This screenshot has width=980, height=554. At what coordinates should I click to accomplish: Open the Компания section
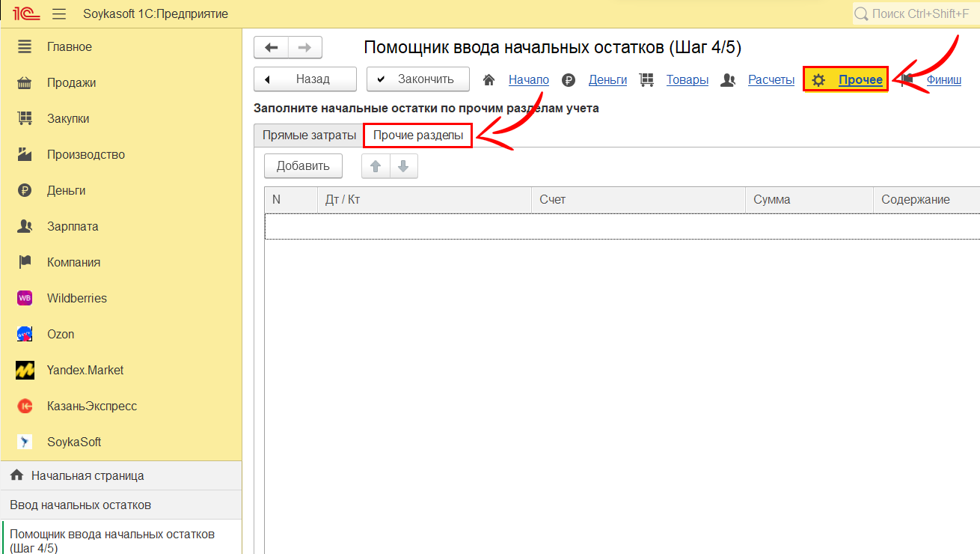73,262
